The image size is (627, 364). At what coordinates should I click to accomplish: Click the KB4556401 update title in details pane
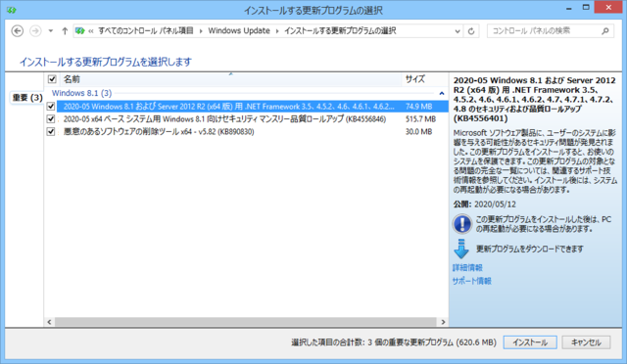(x=534, y=99)
